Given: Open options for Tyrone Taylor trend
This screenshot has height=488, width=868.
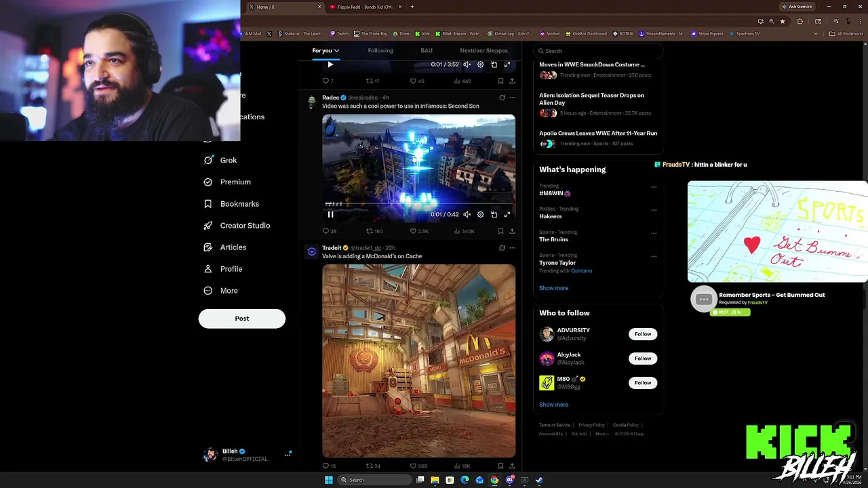Looking at the screenshot, I should click(x=654, y=256).
